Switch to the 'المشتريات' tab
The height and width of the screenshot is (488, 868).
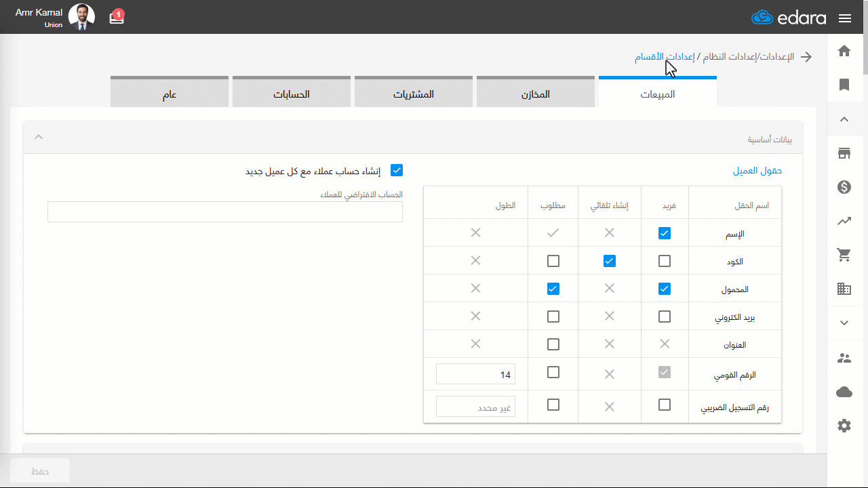coord(414,92)
